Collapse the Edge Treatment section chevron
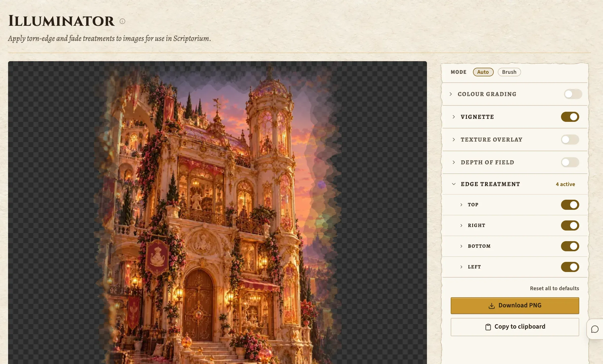Viewport: 603px width, 364px height. pos(454,184)
